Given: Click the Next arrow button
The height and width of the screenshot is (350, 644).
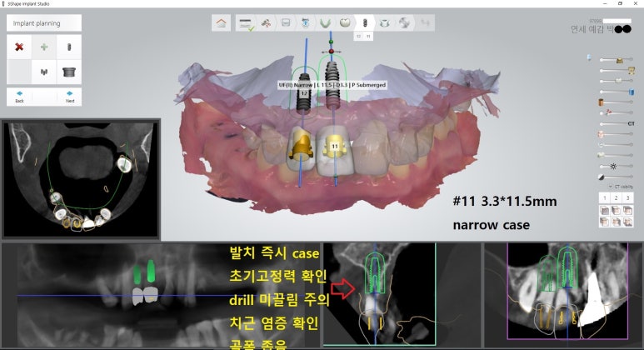Looking at the screenshot, I should 70,97.
